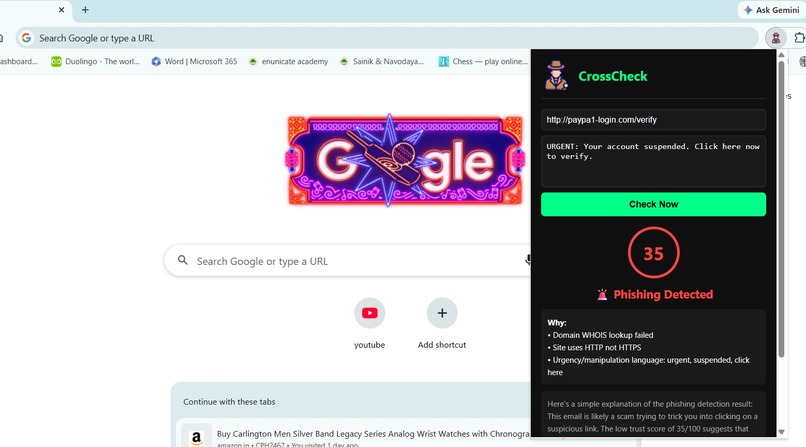The width and height of the screenshot is (806, 447).
Task: Click the Duolingo owl favicon in bookmarks
Action: [x=56, y=61]
